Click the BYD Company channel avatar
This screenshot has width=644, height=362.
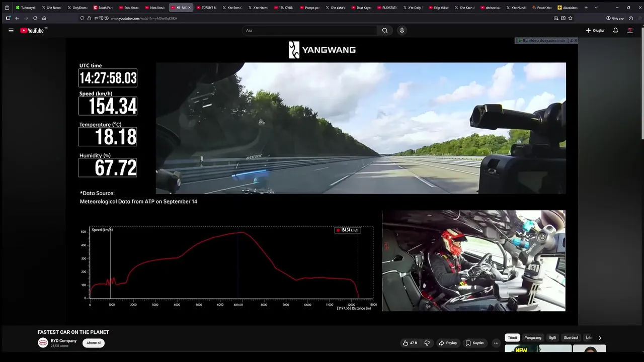[x=43, y=343]
